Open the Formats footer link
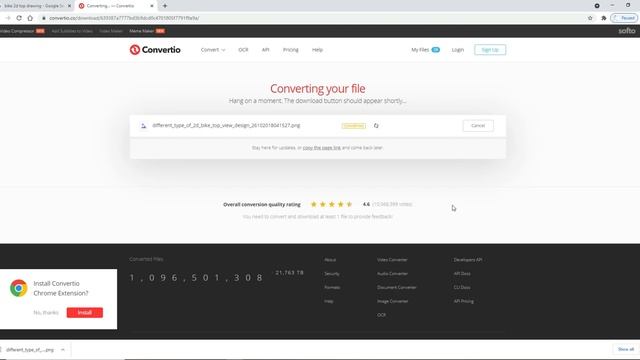The image size is (640, 360). pos(332,287)
